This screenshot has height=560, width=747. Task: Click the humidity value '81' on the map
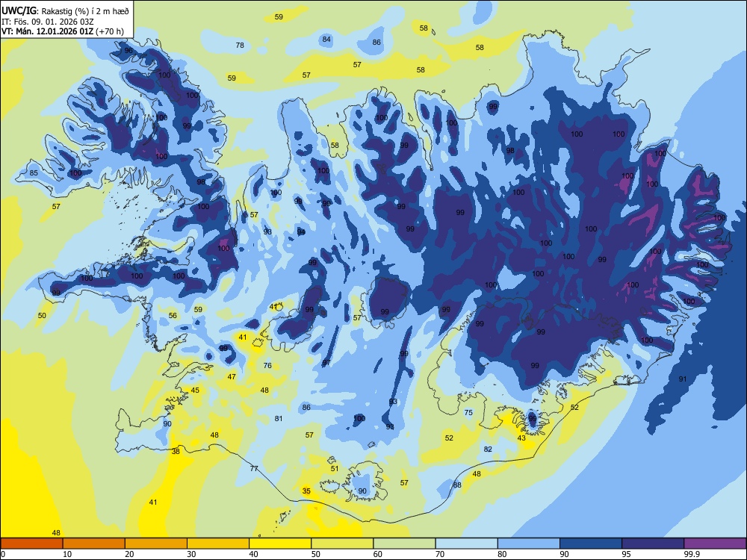pyautogui.click(x=279, y=419)
